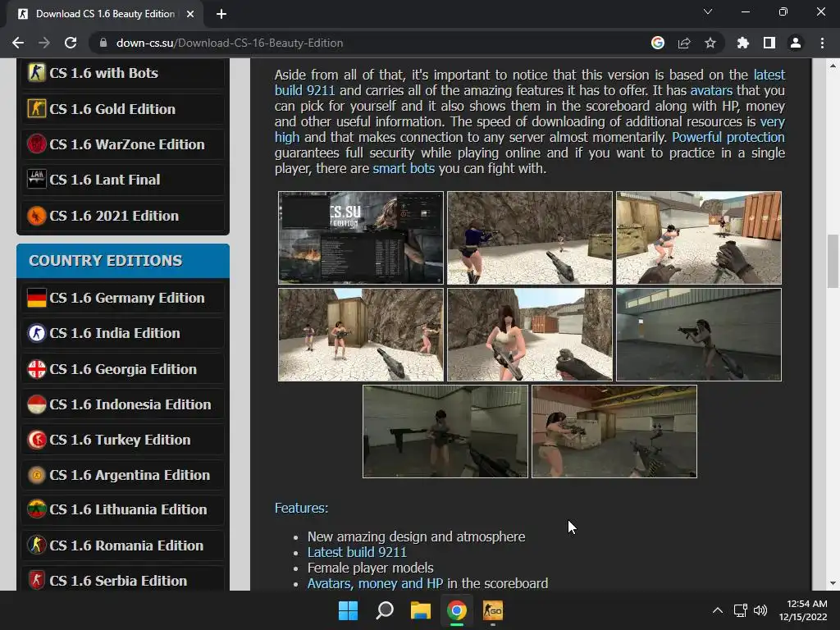Viewport: 840px width, 630px height.
Task: Open the CS 1.6 WarZone Edition link
Action: point(127,144)
